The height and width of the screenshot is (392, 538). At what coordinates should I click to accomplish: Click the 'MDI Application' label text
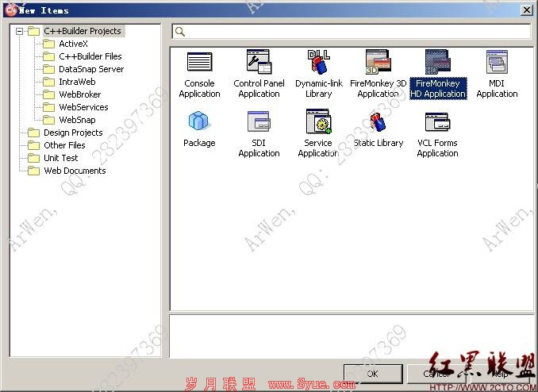pos(497,89)
